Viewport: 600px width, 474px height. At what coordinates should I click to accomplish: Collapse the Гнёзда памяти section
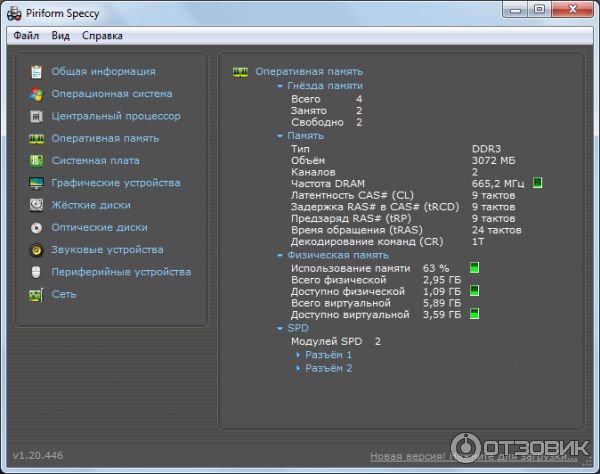(x=279, y=87)
